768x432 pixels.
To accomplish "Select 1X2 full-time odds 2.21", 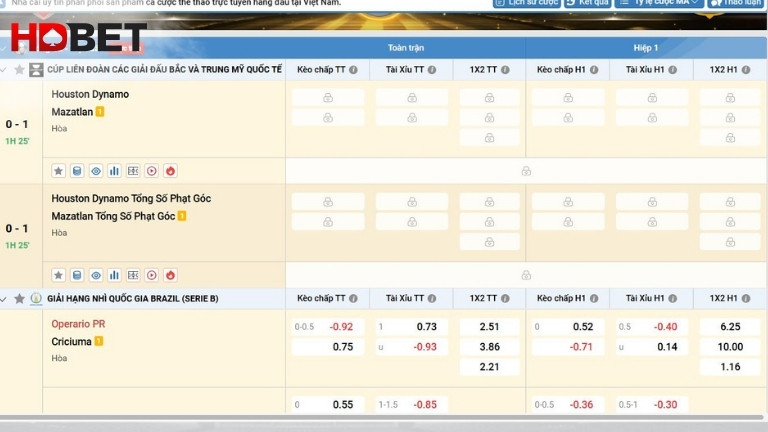I will (x=489, y=367).
